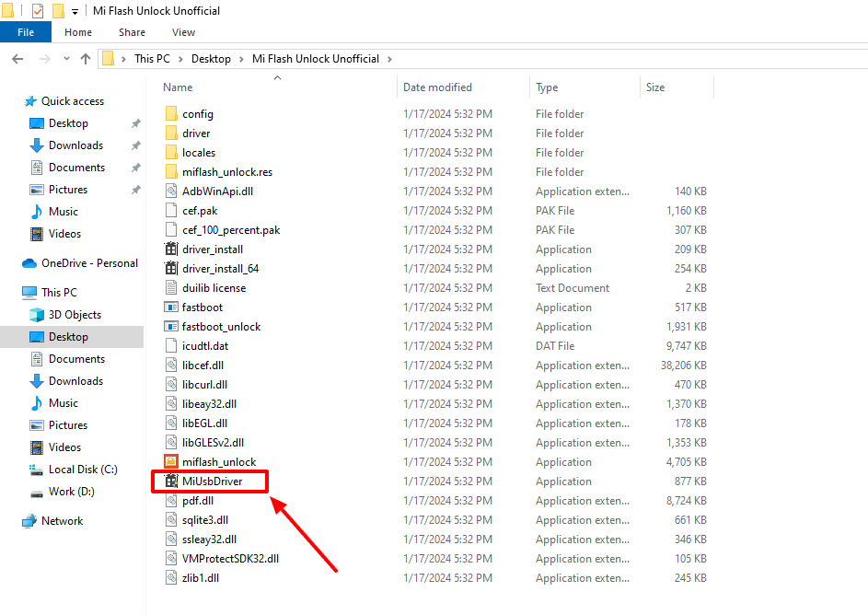Switch to the Share ribbon tab
868x615 pixels.
(x=132, y=32)
